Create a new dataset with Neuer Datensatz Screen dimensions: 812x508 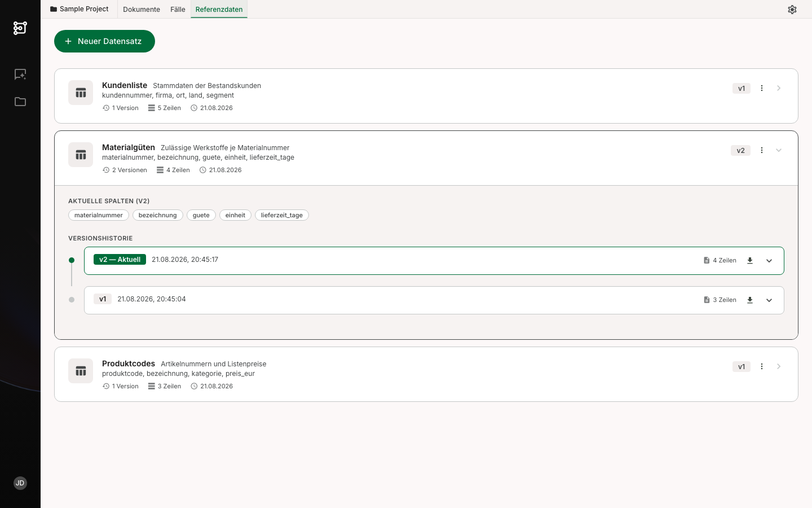pyautogui.click(x=104, y=41)
